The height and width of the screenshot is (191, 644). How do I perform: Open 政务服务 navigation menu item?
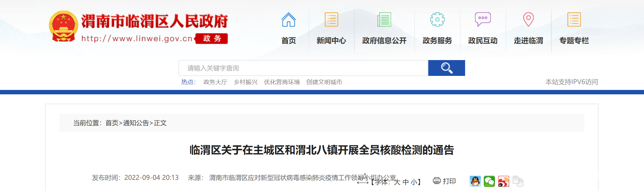point(437,40)
